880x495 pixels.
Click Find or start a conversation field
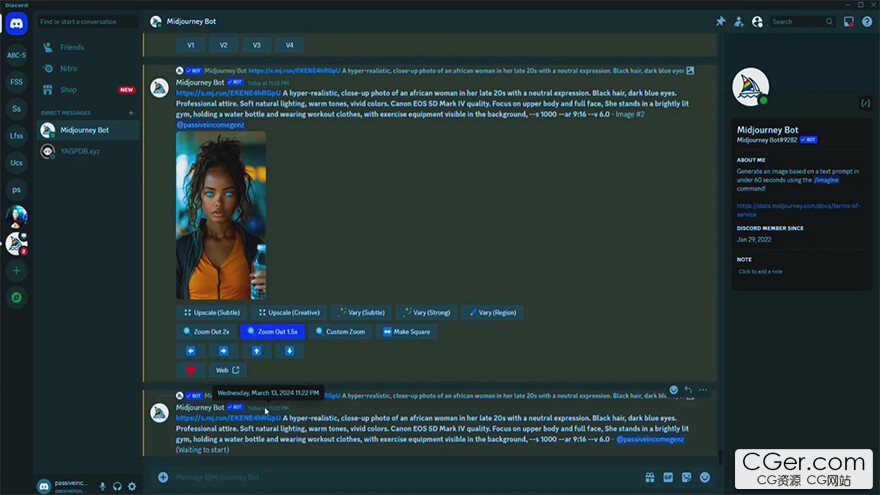coord(88,21)
